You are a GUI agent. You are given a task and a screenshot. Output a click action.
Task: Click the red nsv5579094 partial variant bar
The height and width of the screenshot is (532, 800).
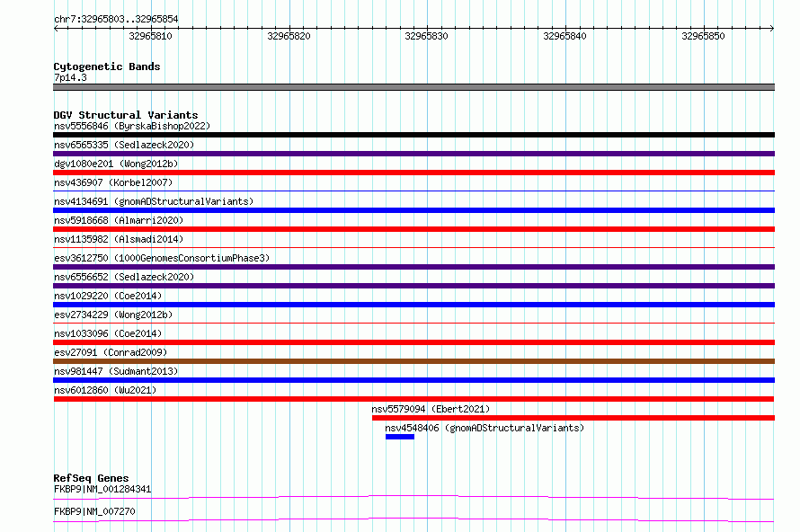573,418
